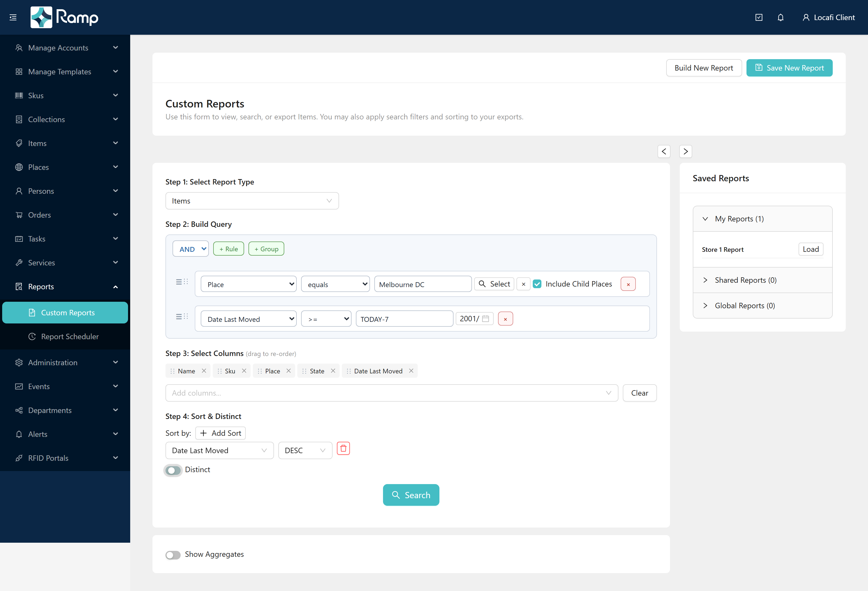Screen dimensions: 868x591
Task: Click the Melbourne DC value field
Action: [423, 284]
